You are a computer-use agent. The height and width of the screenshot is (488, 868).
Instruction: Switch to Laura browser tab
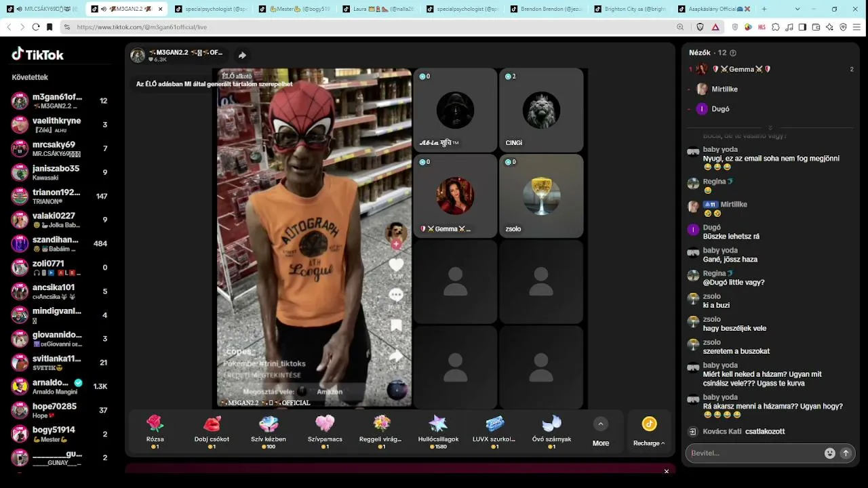coord(380,9)
